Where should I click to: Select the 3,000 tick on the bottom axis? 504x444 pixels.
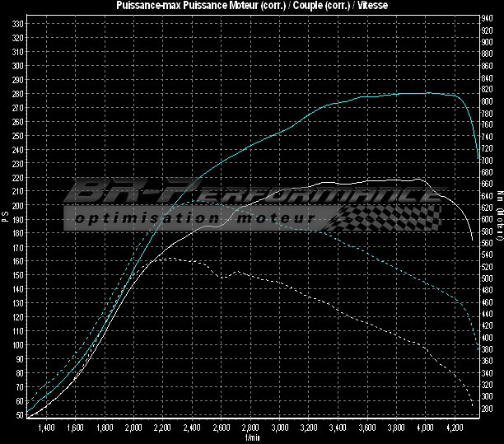coord(279,429)
